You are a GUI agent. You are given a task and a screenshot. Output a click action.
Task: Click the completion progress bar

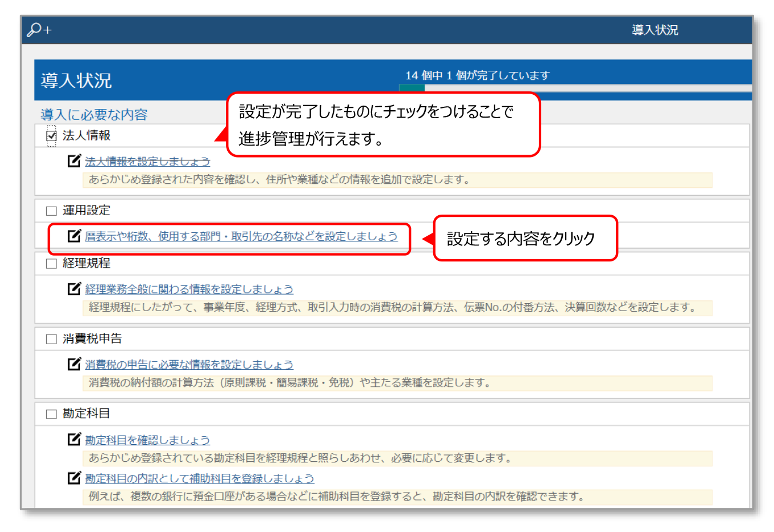(x=575, y=88)
